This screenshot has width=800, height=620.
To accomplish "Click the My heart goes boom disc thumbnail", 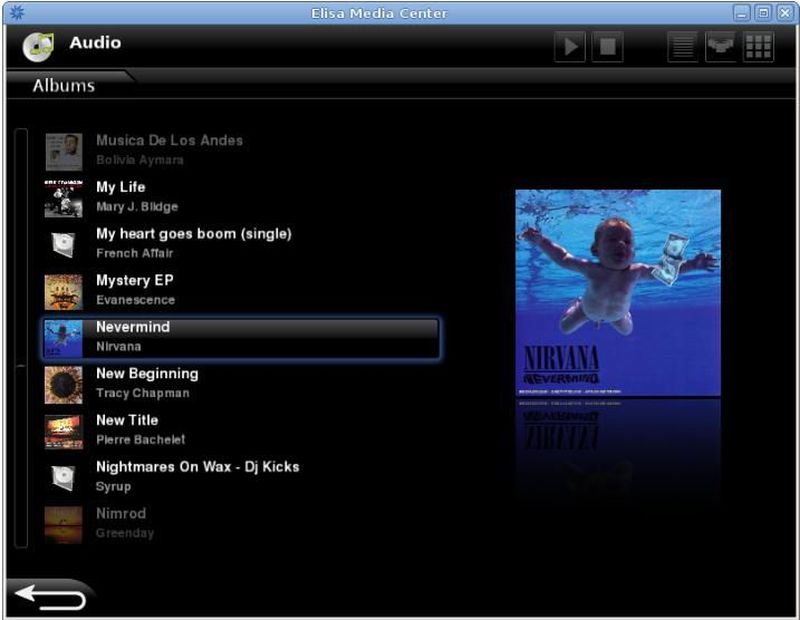I will pyautogui.click(x=63, y=244).
